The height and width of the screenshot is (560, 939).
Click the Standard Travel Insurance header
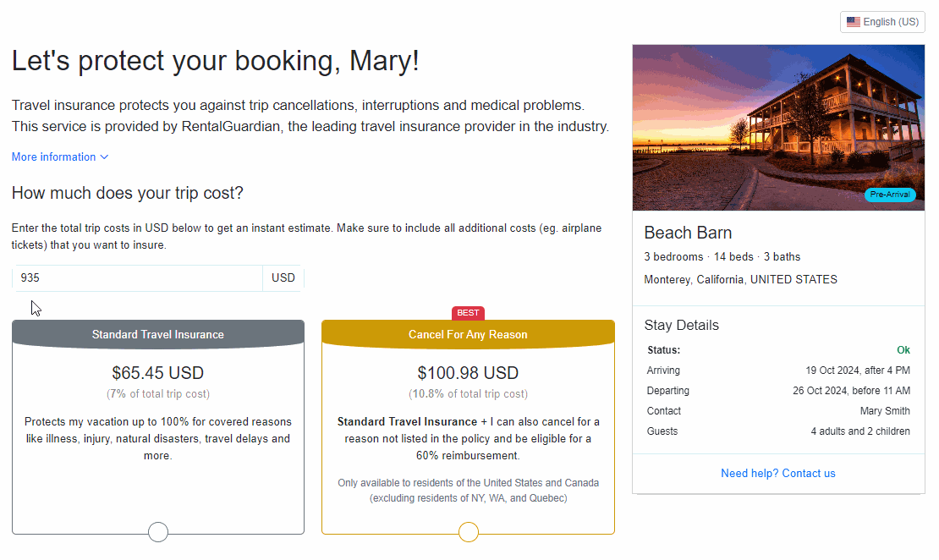click(x=158, y=334)
